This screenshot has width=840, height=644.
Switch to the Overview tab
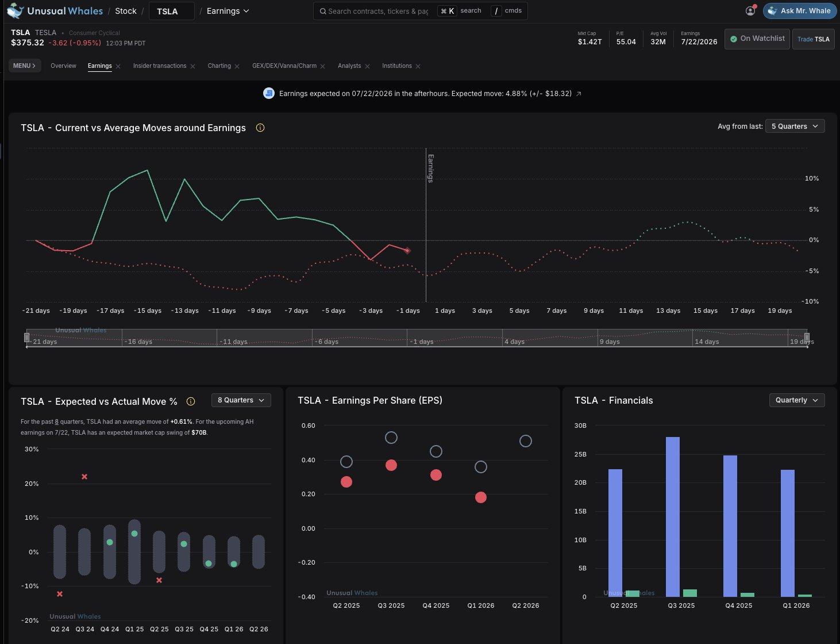tap(63, 66)
